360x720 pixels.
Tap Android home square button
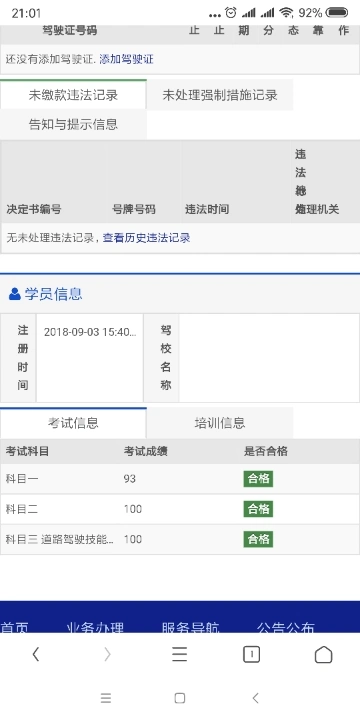coord(180,698)
